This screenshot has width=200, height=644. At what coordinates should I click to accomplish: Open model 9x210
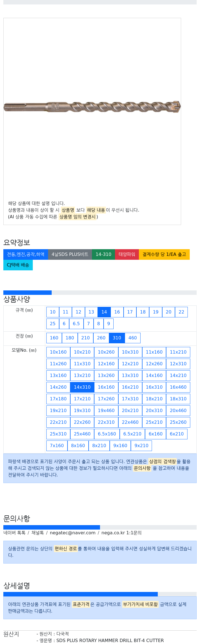[141, 445]
